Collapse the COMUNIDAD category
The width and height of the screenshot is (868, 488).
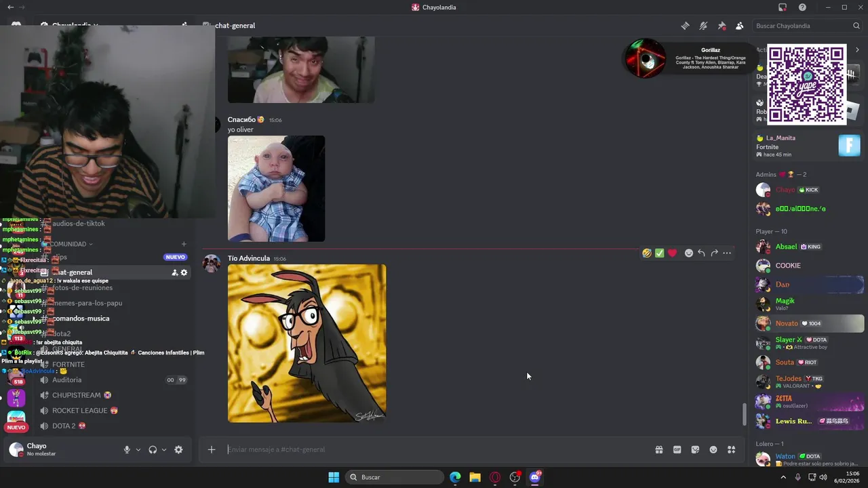point(68,244)
